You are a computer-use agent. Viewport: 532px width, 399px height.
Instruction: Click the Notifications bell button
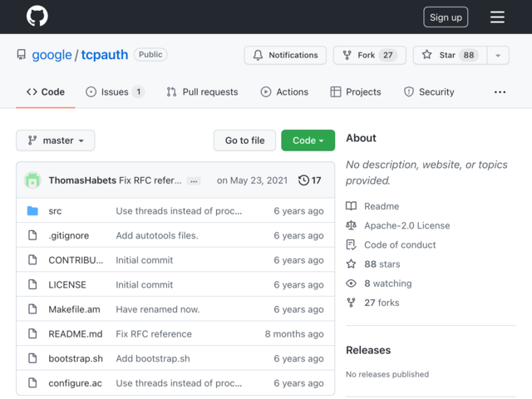(285, 55)
